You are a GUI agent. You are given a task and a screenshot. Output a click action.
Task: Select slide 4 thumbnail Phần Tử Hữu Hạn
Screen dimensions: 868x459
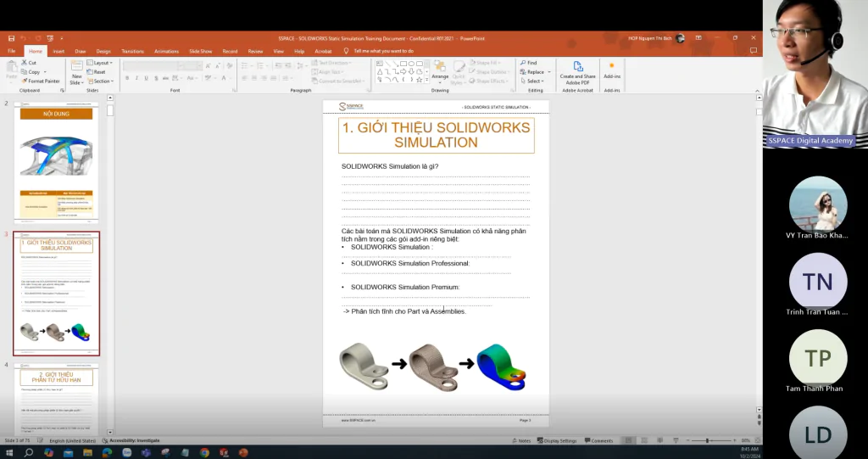(x=57, y=399)
